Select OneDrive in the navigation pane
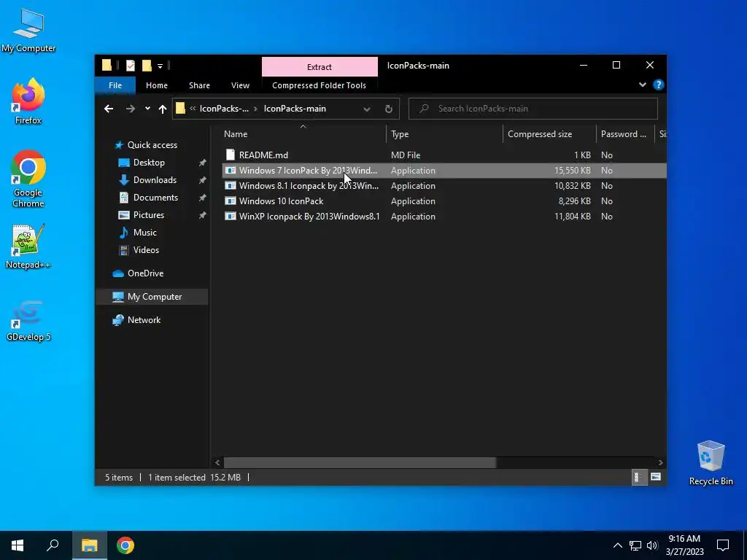The height and width of the screenshot is (560, 747). 145,273
